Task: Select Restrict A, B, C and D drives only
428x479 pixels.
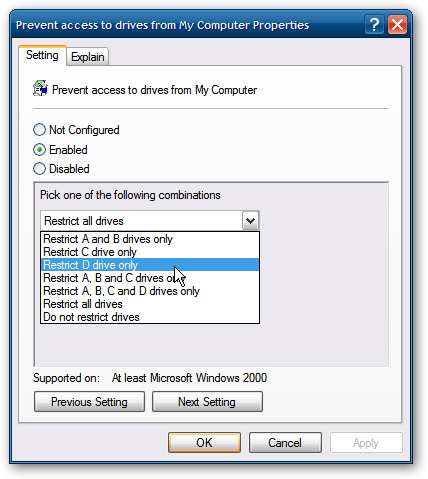Action: pyautogui.click(x=150, y=291)
